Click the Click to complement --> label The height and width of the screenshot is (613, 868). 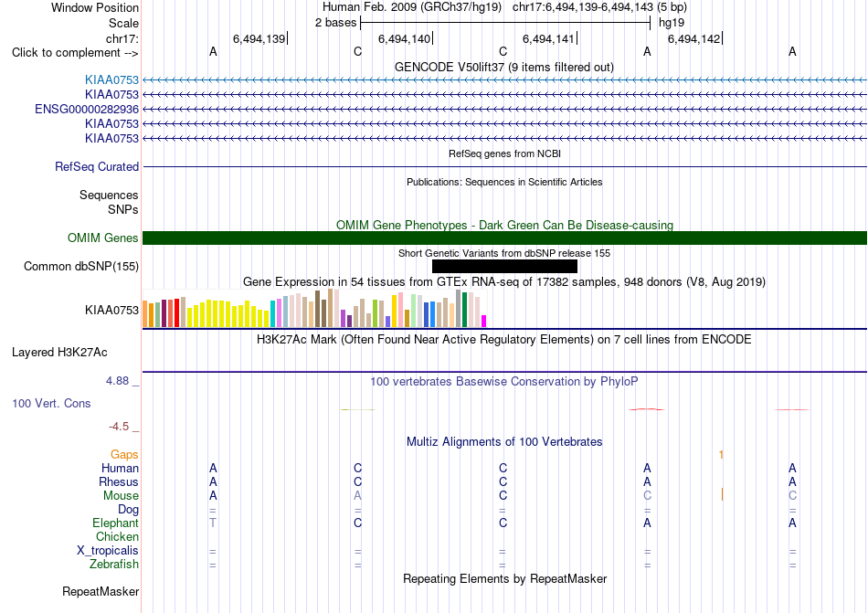point(75,53)
